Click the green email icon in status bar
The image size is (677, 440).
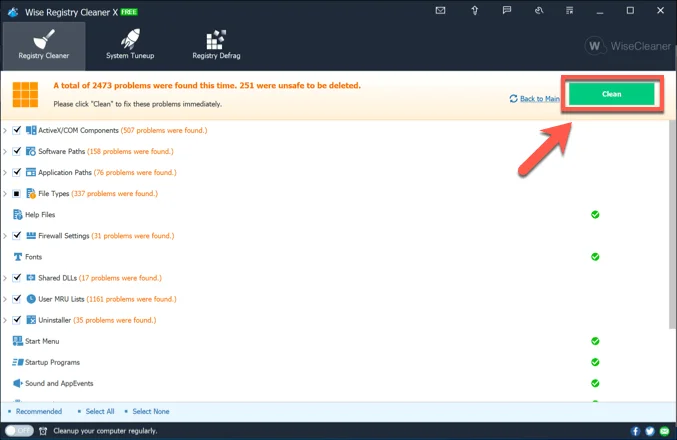pos(664,431)
